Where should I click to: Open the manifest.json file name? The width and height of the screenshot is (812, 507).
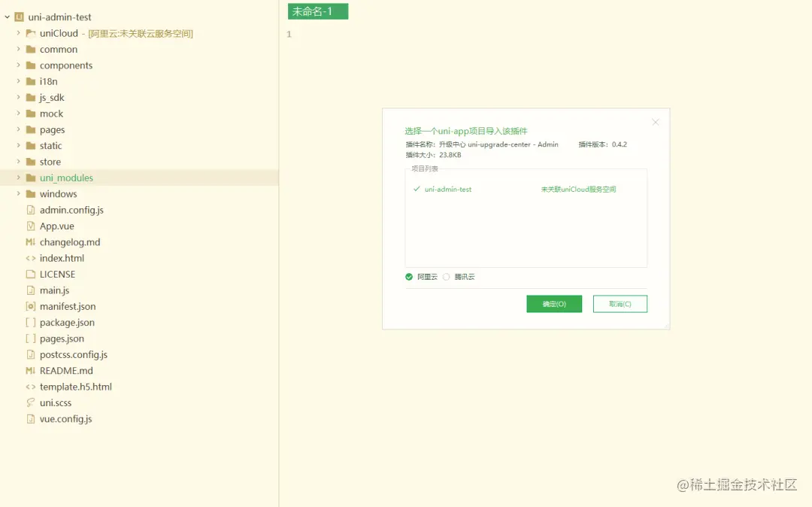[x=68, y=307]
